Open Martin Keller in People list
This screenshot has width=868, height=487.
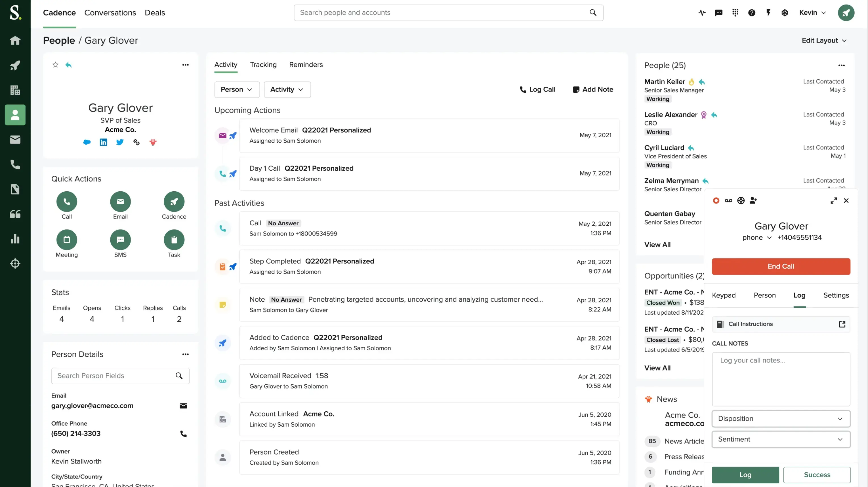click(x=665, y=81)
